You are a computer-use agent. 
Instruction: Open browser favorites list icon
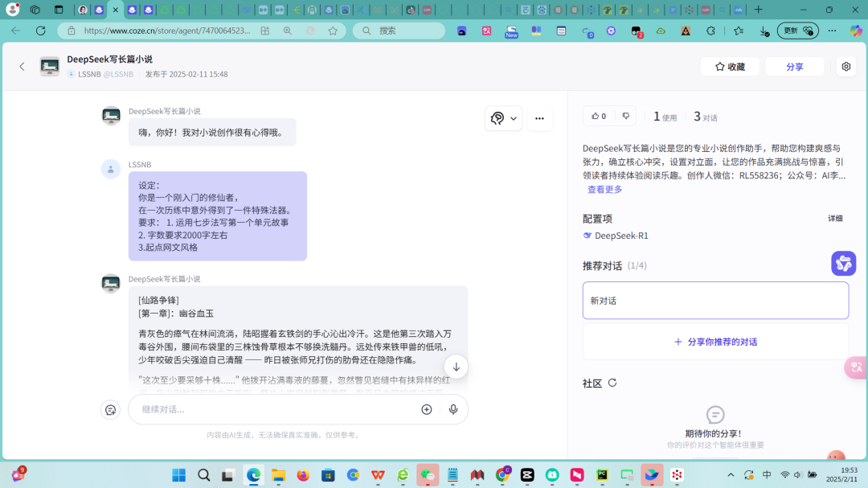click(739, 31)
